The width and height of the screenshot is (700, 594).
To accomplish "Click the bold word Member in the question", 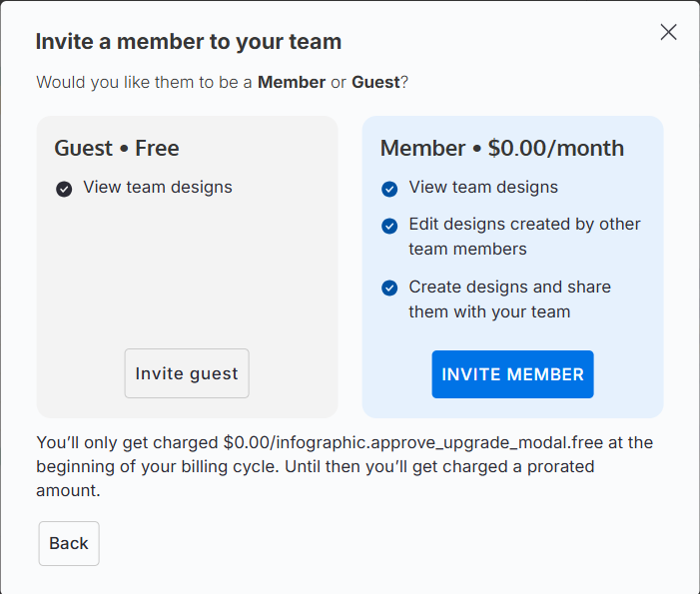I will coord(291,82).
